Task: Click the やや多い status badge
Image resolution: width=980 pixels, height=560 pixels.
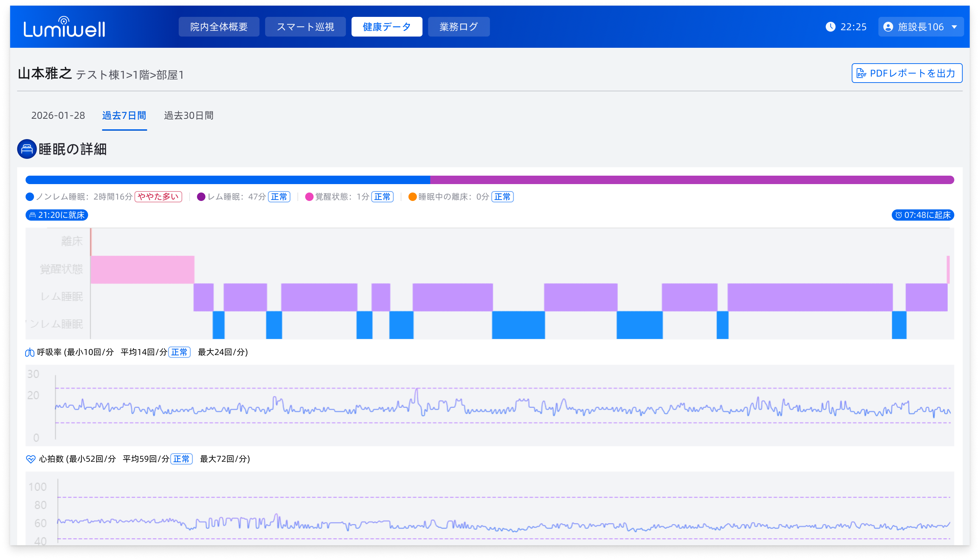Action: (x=158, y=197)
